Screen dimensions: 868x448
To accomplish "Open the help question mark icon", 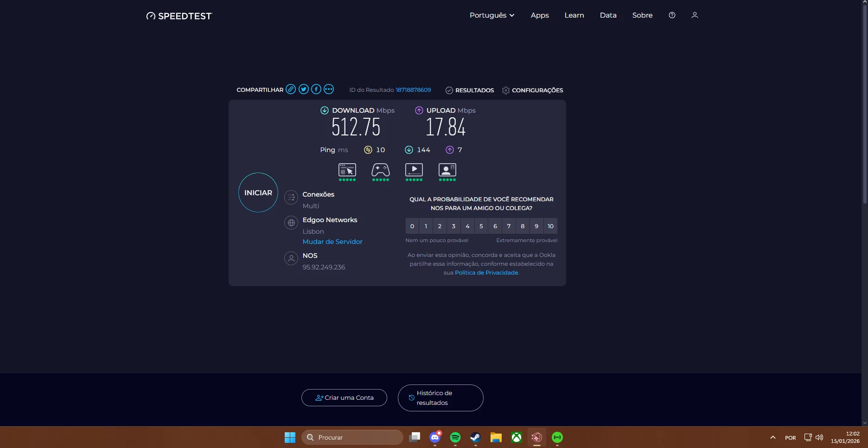I will [x=672, y=15].
